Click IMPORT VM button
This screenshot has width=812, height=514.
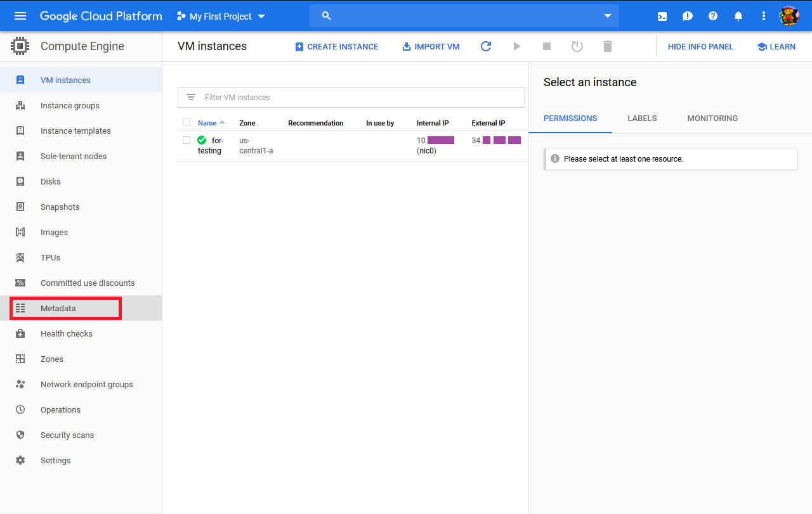(431, 46)
